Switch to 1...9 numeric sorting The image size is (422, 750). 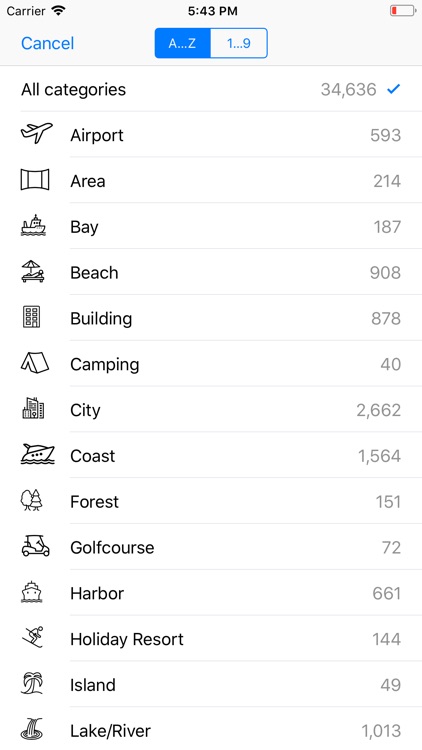click(239, 44)
